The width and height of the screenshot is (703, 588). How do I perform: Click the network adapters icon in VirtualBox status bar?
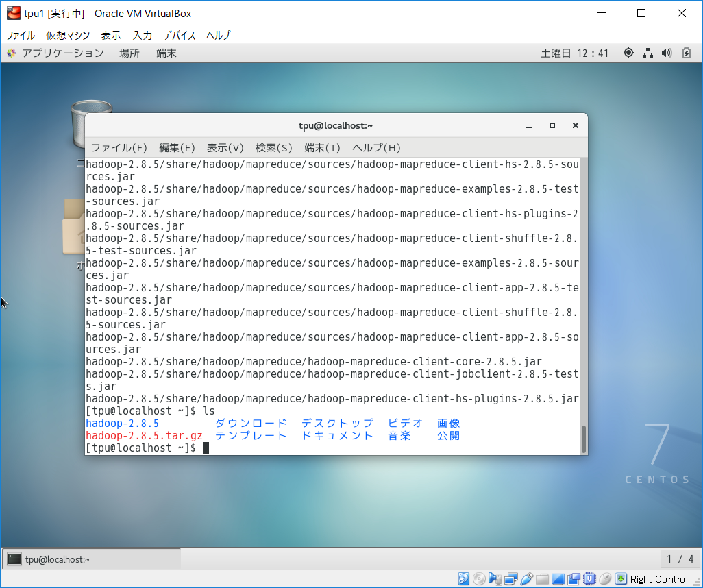[x=510, y=578]
